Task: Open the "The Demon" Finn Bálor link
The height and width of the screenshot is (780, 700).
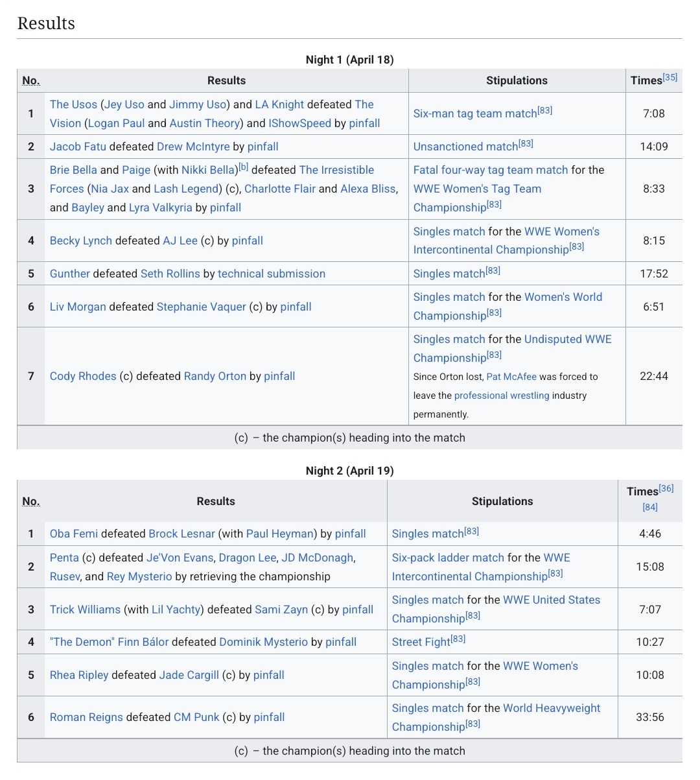Action: [x=109, y=642]
